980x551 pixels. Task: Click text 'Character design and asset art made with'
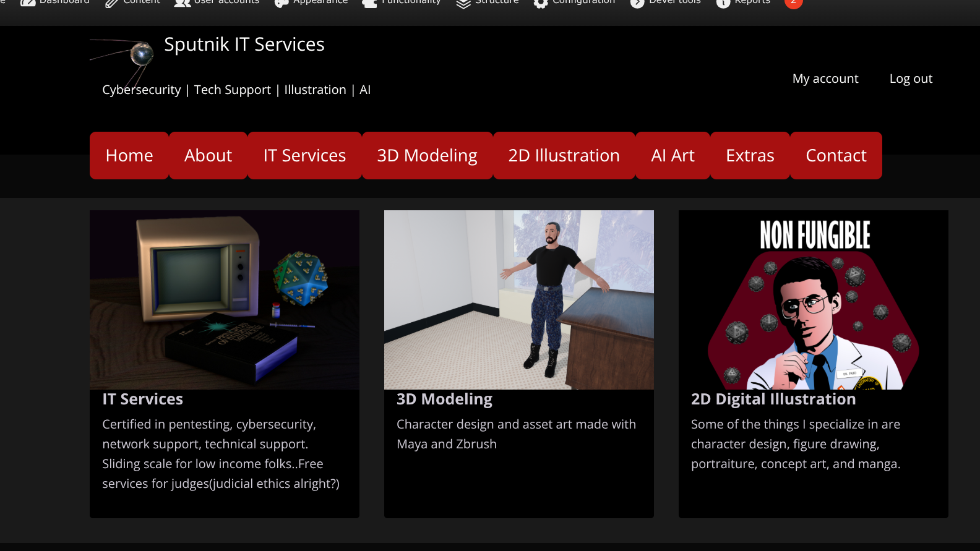[x=516, y=424]
